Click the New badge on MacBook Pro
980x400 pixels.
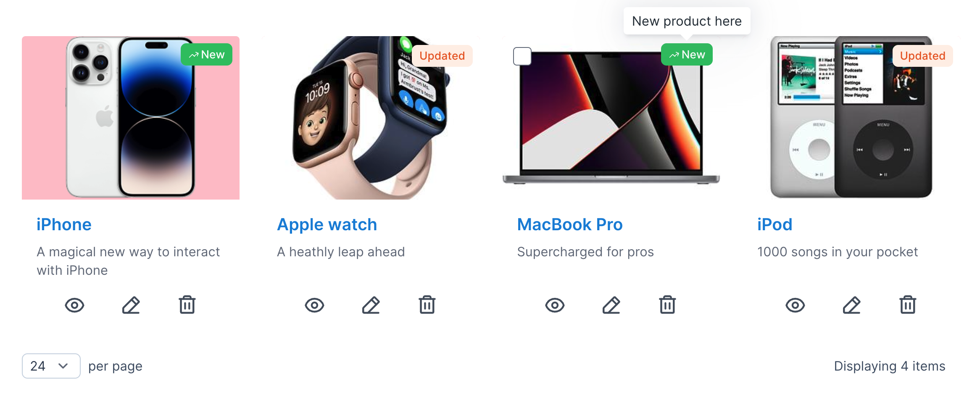[687, 55]
